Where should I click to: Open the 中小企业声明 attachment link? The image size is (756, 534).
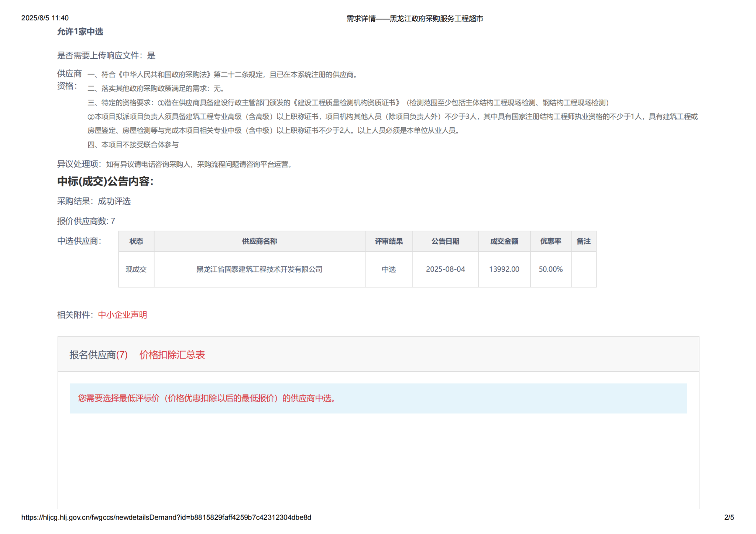pos(122,315)
